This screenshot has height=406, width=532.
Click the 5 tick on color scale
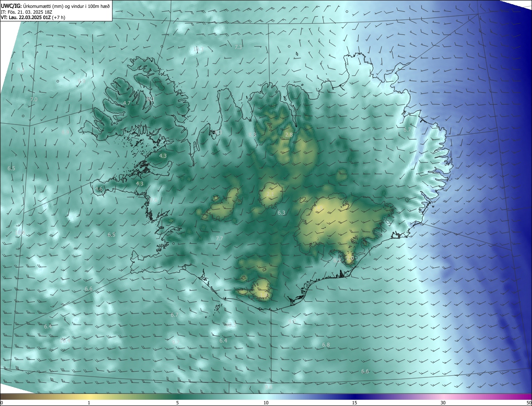pyautogui.click(x=177, y=403)
